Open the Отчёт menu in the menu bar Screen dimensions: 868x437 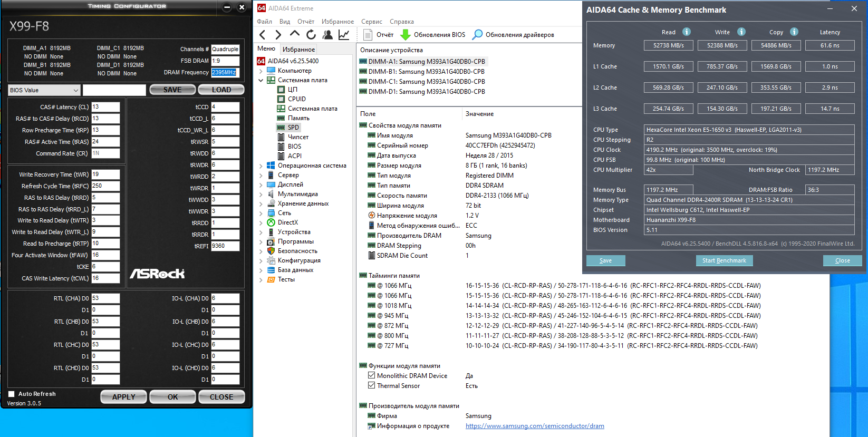306,22
